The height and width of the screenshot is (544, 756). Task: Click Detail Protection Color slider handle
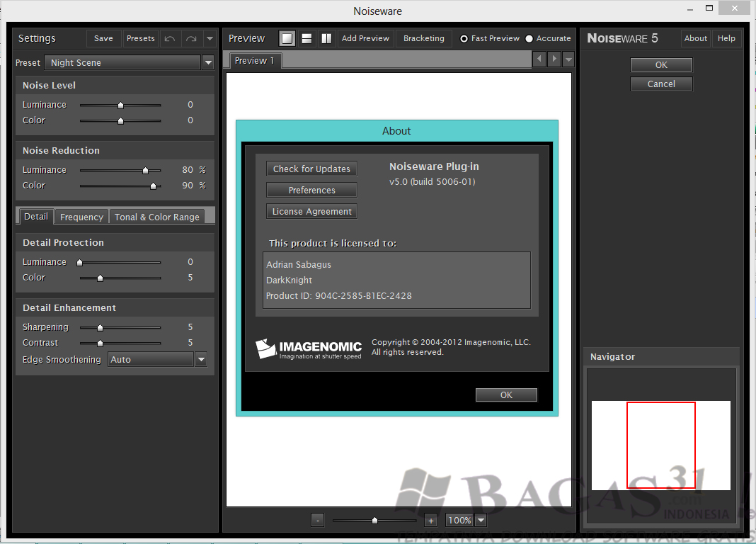100,278
